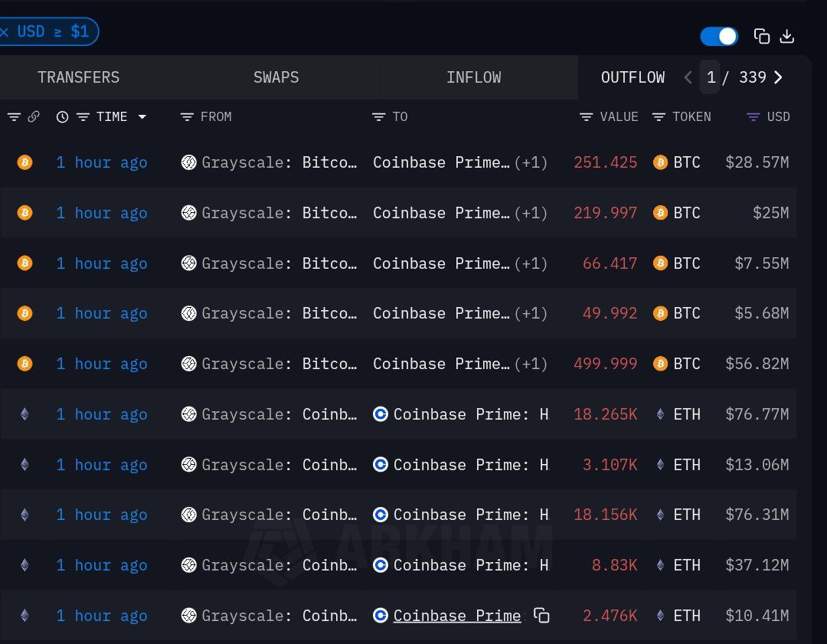The height and width of the screenshot is (644, 827).
Task: Open the leftmost filter icon in header row
Action: pyautogui.click(x=15, y=116)
